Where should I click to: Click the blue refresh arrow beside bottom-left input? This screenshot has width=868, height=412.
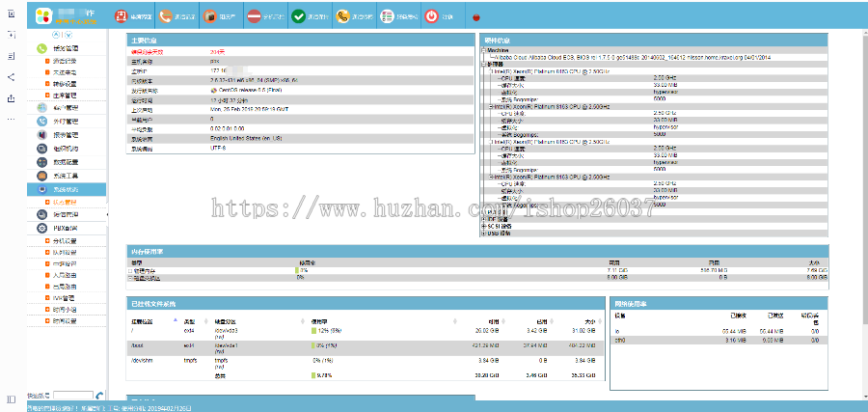point(100,395)
